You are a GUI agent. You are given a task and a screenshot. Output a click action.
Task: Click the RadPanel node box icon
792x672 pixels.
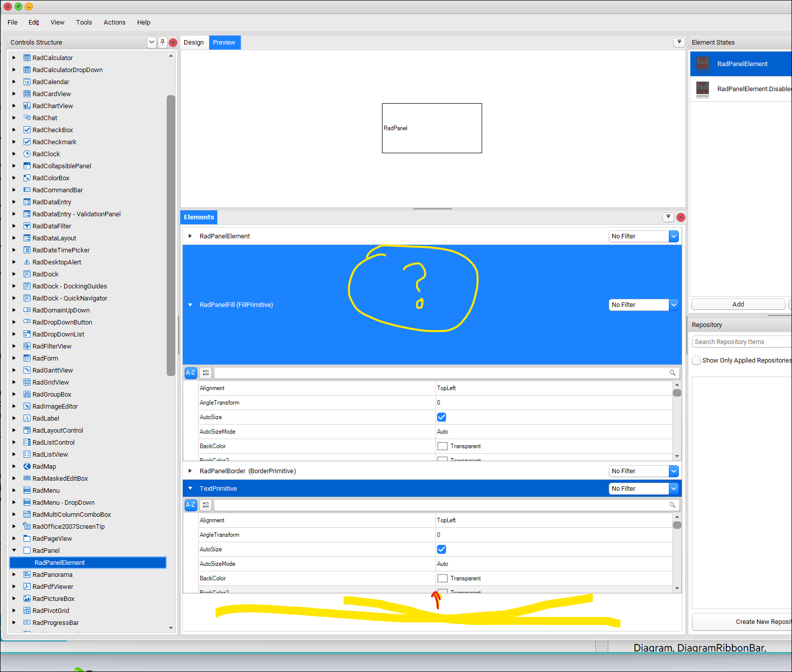click(x=27, y=550)
